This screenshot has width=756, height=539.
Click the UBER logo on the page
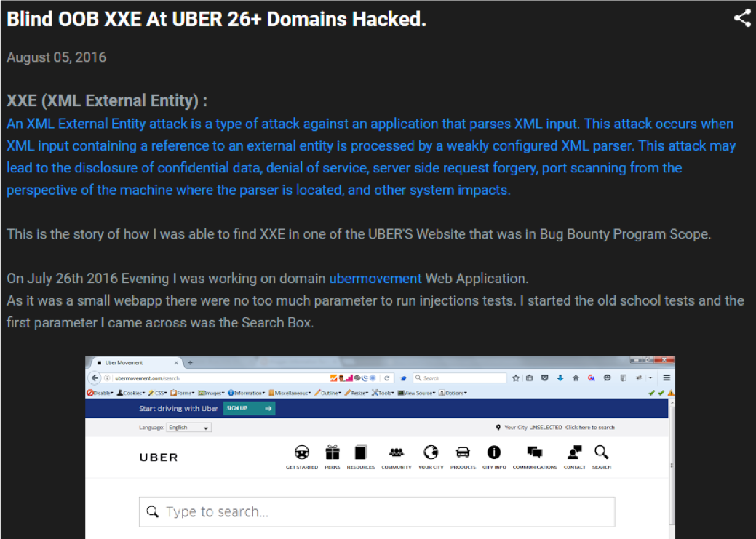(x=159, y=458)
